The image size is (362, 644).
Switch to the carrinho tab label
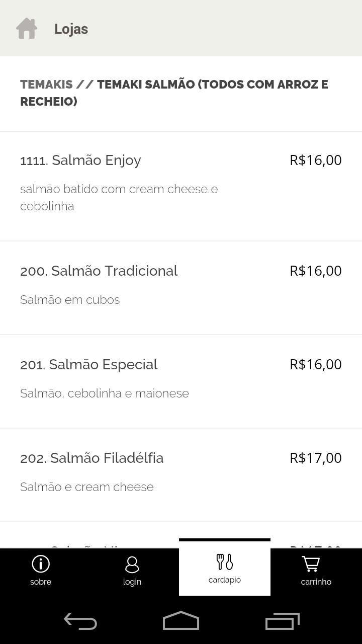(316, 582)
